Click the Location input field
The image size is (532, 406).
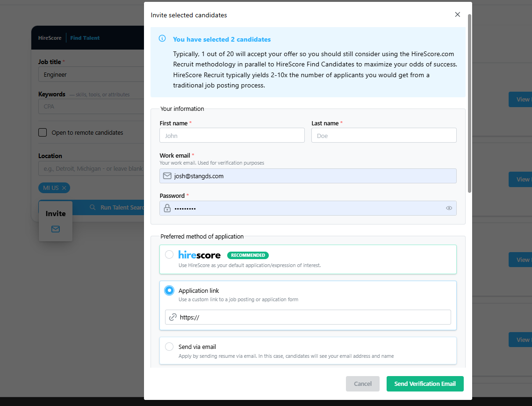91,168
